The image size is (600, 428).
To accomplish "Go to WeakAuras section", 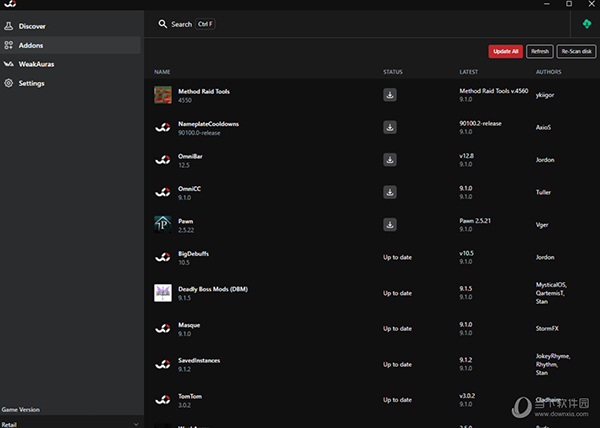I will point(70,64).
